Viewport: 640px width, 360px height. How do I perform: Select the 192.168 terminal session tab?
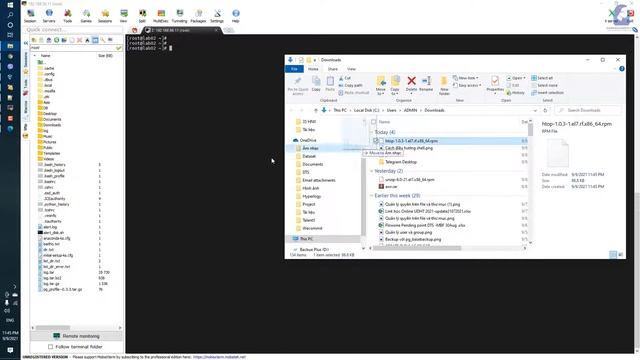click(x=181, y=30)
